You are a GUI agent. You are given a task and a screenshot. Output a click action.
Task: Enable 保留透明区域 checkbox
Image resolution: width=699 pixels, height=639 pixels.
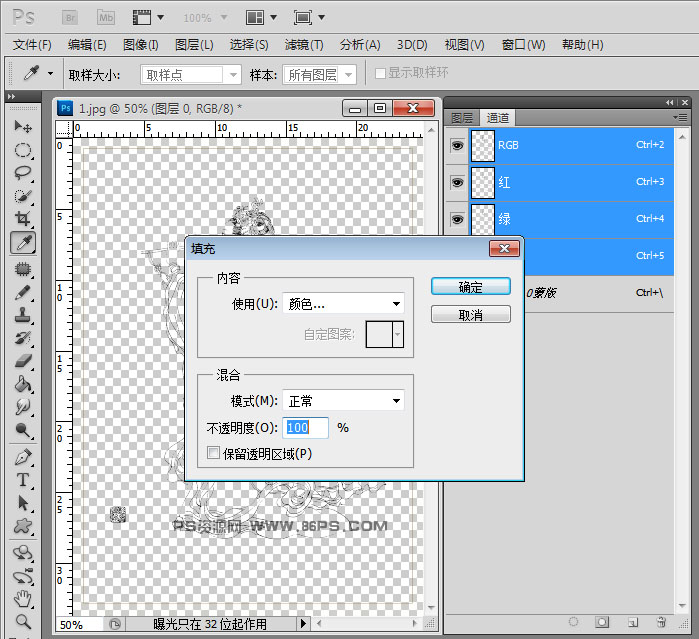214,453
